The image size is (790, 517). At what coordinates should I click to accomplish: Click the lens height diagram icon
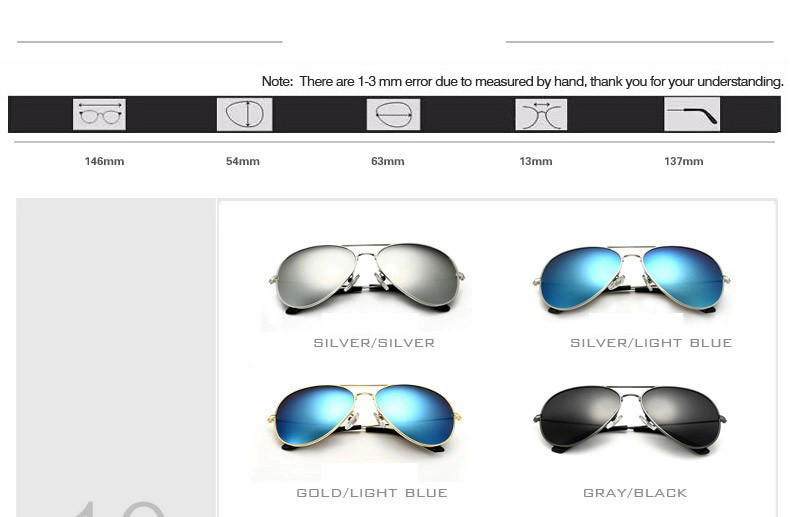coord(245,114)
